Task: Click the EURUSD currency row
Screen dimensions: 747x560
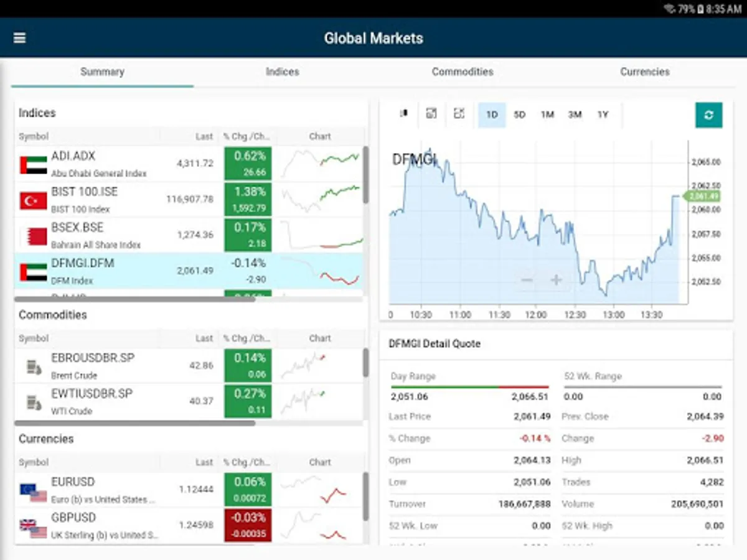Action: pyautogui.click(x=100, y=490)
